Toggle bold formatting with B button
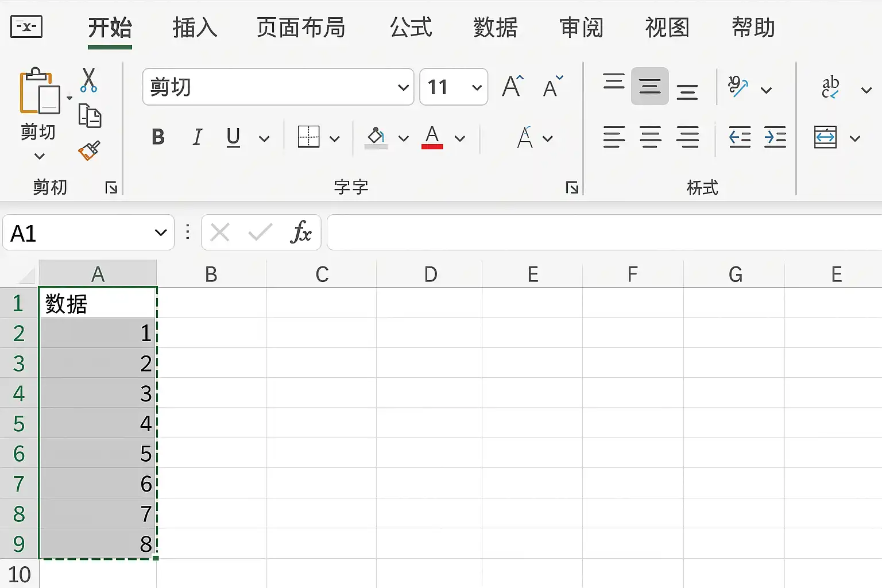The width and height of the screenshot is (882, 588). point(158,137)
